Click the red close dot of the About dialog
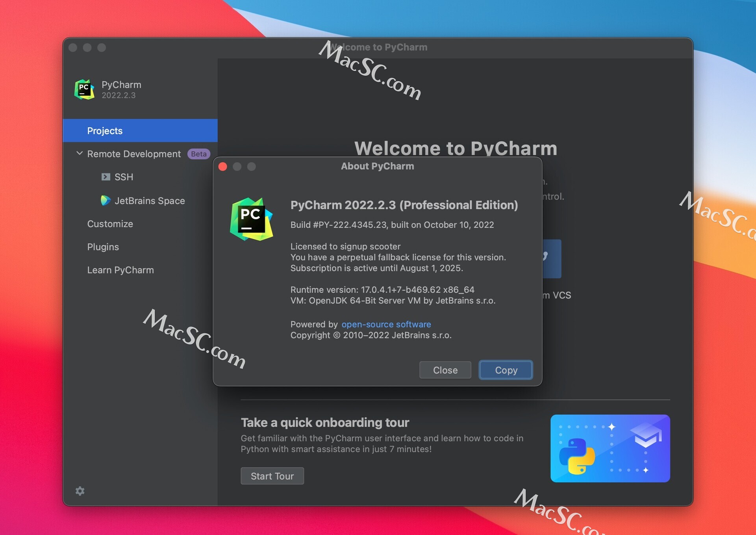Screen dimensions: 756x535 tap(222, 167)
